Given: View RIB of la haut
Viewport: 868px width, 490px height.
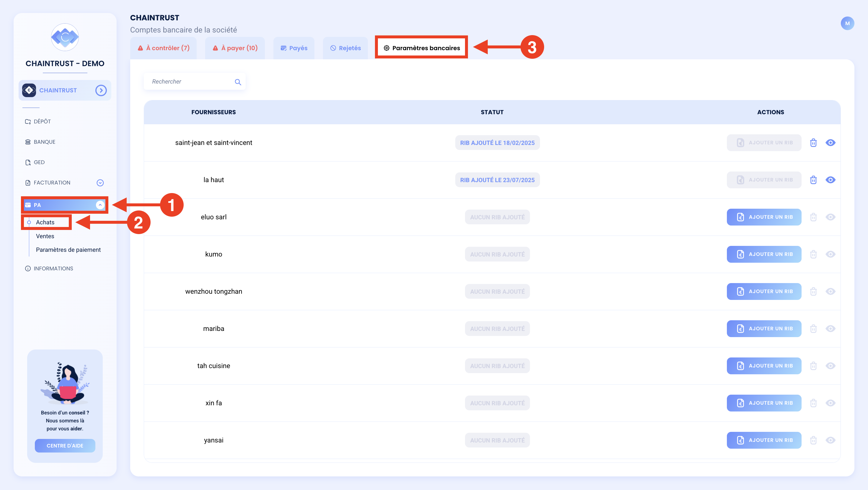Looking at the screenshot, I should pyautogui.click(x=830, y=180).
